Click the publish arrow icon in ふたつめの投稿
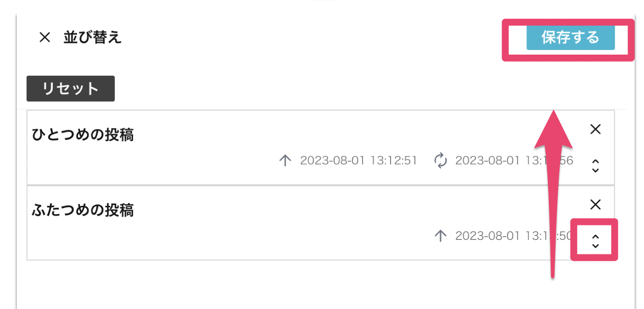Screen dimensions: 644x309 (441, 236)
